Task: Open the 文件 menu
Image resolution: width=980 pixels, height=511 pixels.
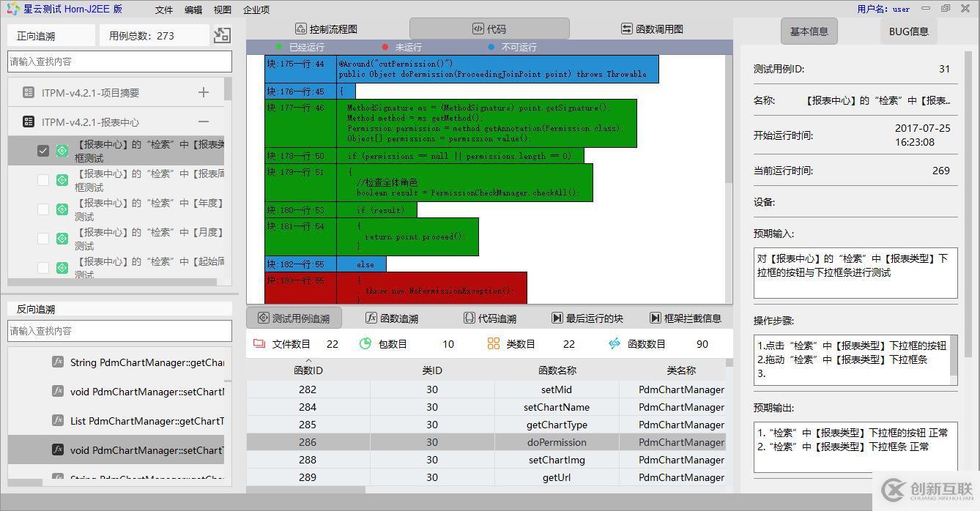Action: coord(163,10)
